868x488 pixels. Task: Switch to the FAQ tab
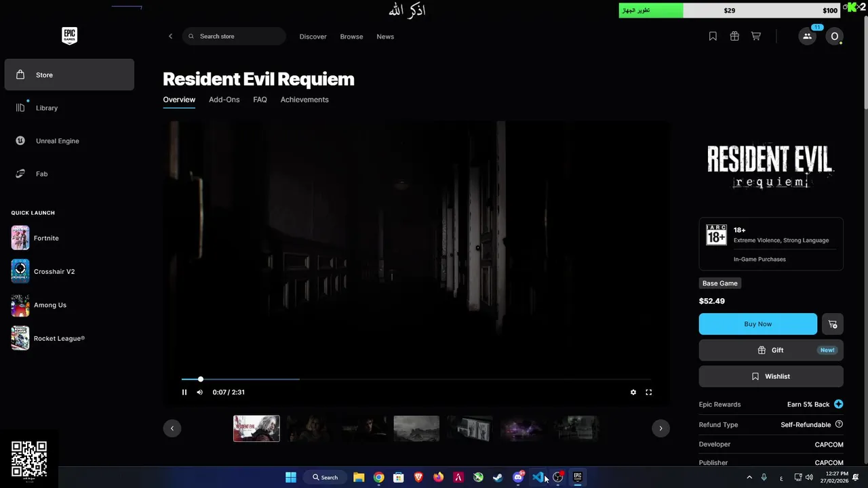point(260,100)
